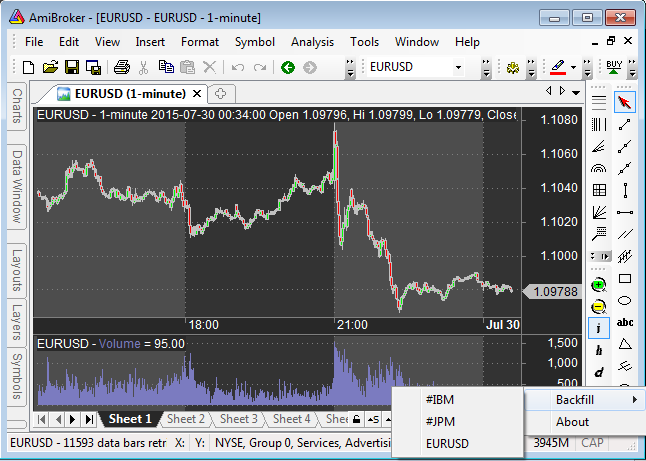Print the chart with printer icon
The width and height of the screenshot is (646, 461).
click(x=122, y=67)
